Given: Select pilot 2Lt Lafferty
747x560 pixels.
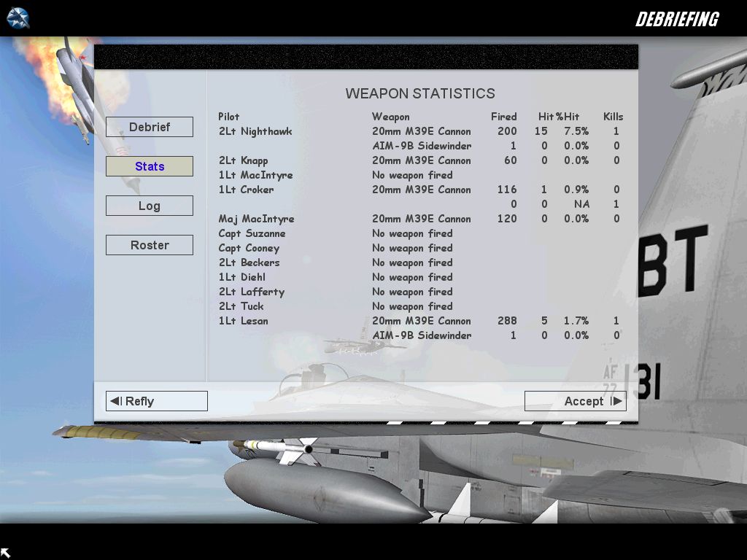Looking at the screenshot, I should tap(252, 292).
